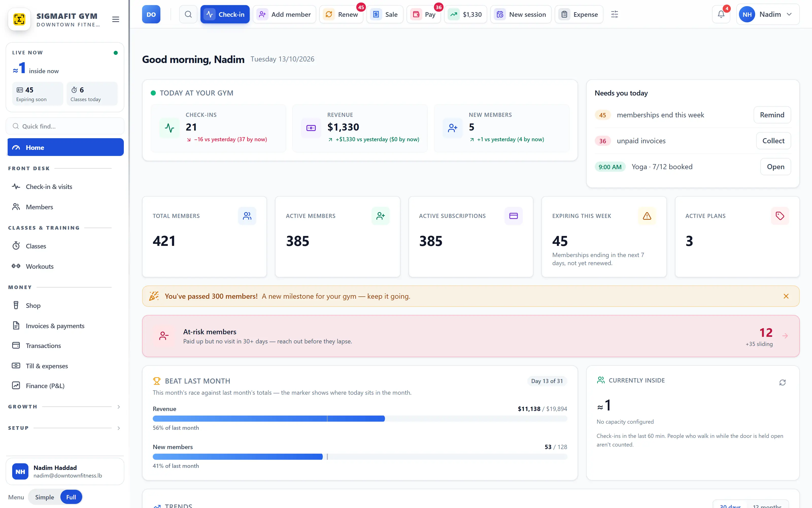
Task: Refresh the Currently Inside card
Action: point(783,382)
